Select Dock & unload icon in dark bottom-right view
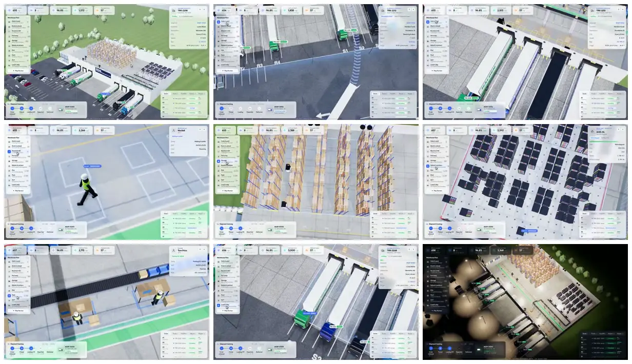 click(x=428, y=266)
